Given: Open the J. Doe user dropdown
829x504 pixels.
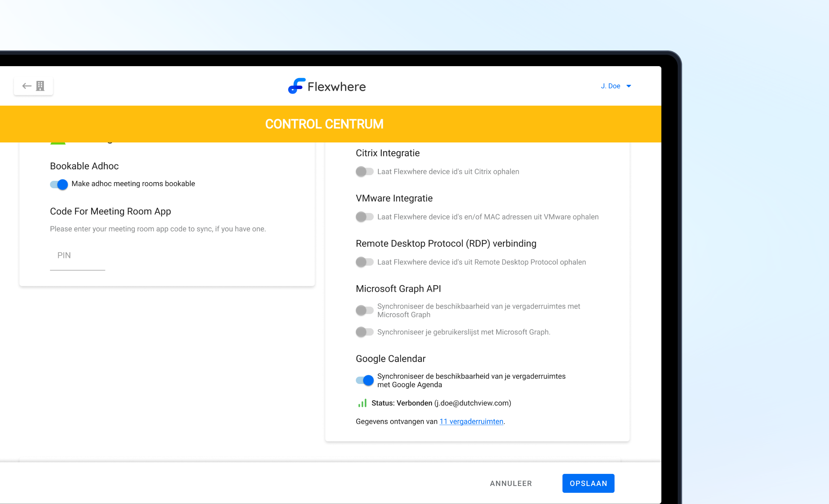Looking at the screenshot, I should [x=610, y=86].
